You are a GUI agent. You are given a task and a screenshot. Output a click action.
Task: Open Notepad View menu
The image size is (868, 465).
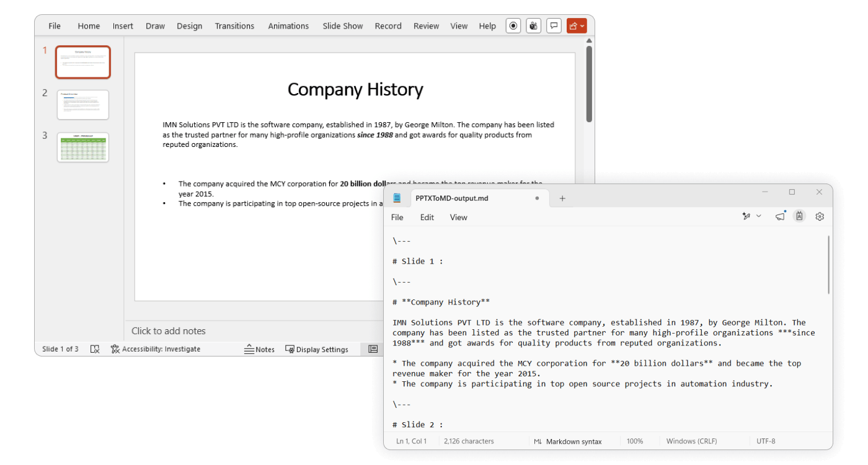pos(459,217)
